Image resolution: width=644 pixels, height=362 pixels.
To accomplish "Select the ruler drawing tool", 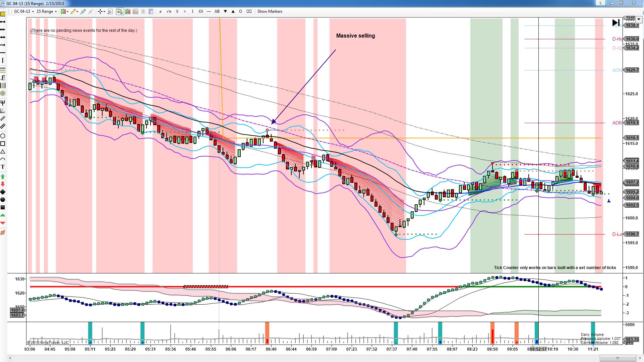I will (x=3, y=14).
